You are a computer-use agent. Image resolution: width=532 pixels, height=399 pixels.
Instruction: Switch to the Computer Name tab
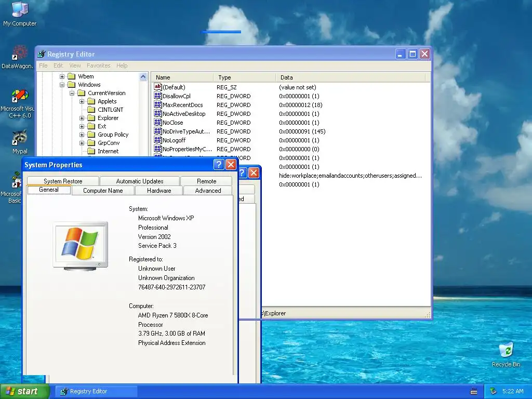[x=103, y=191]
